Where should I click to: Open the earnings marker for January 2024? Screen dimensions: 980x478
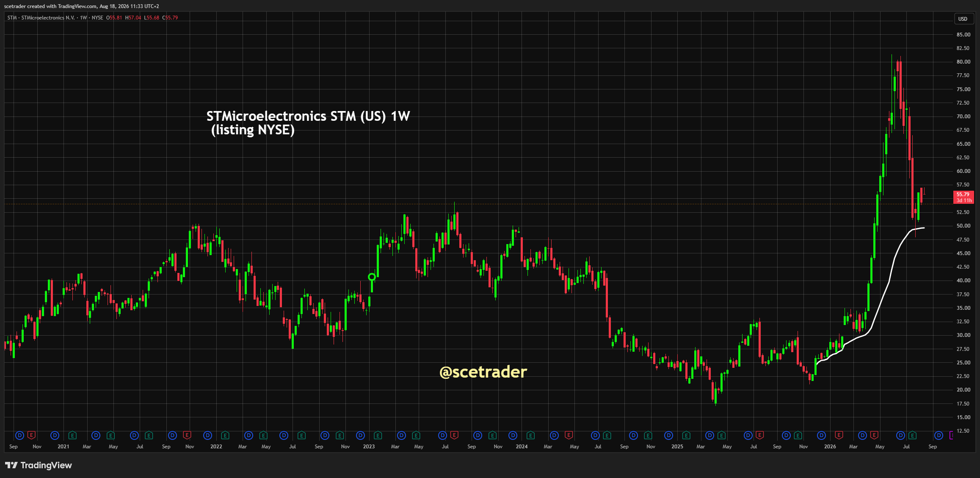point(530,435)
